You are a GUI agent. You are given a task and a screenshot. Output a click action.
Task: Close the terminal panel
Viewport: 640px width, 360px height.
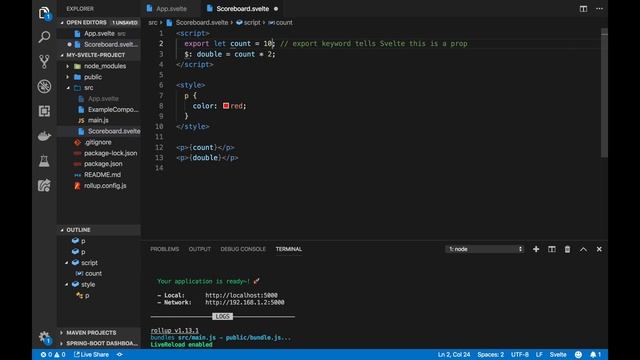(599, 249)
